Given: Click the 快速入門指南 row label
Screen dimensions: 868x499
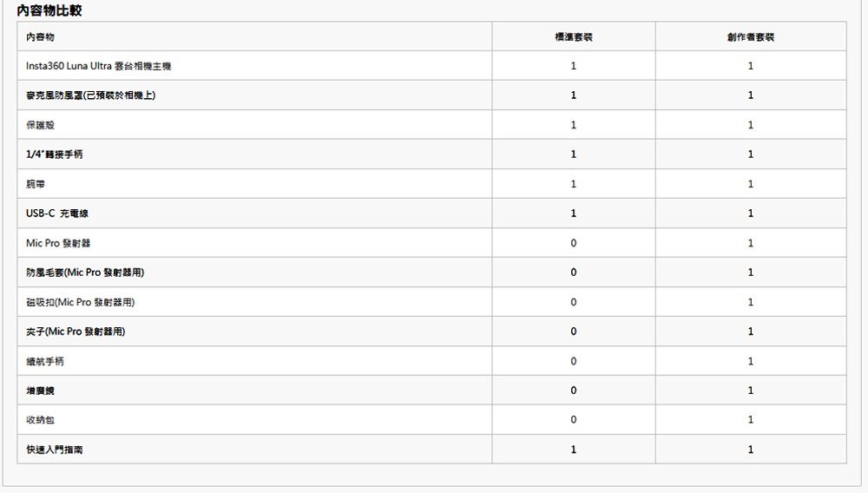Looking at the screenshot, I should click(x=54, y=450).
